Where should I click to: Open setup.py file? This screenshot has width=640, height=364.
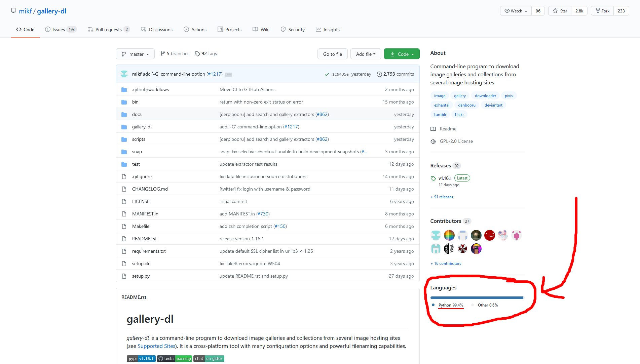141,276
